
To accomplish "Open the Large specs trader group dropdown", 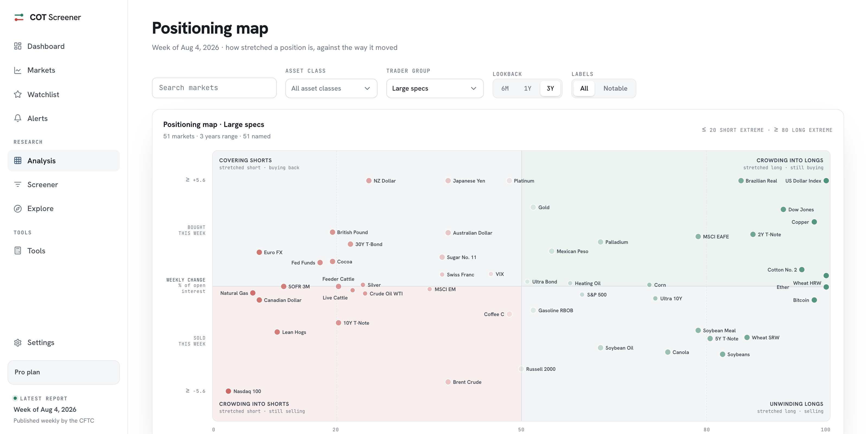I will click(x=435, y=88).
